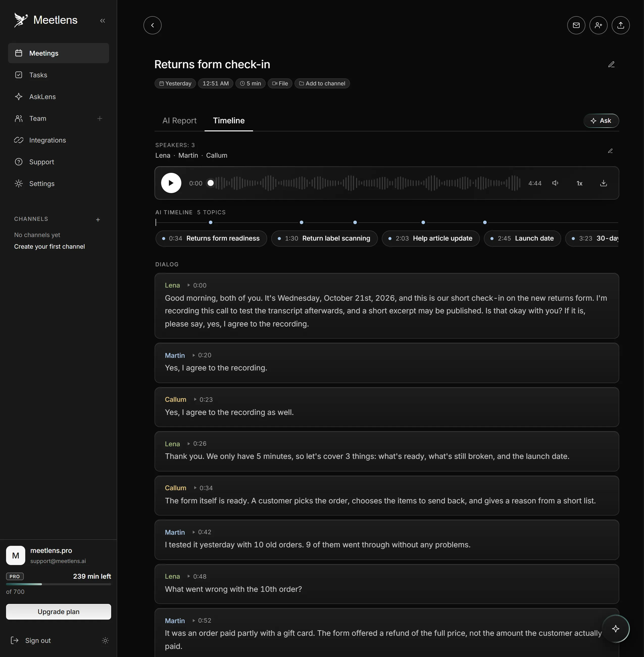Jump to Launch date topic at 2:45

[x=522, y=238]
